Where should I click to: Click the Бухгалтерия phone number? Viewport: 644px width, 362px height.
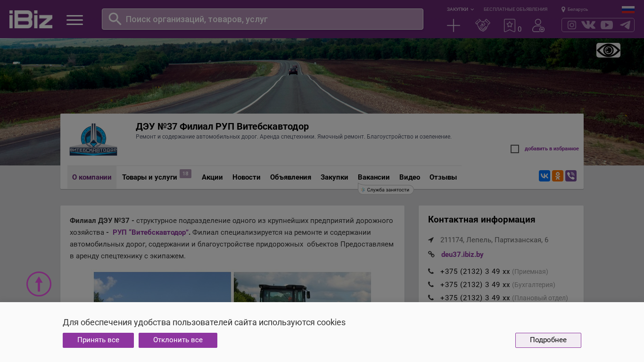[475, 285]
